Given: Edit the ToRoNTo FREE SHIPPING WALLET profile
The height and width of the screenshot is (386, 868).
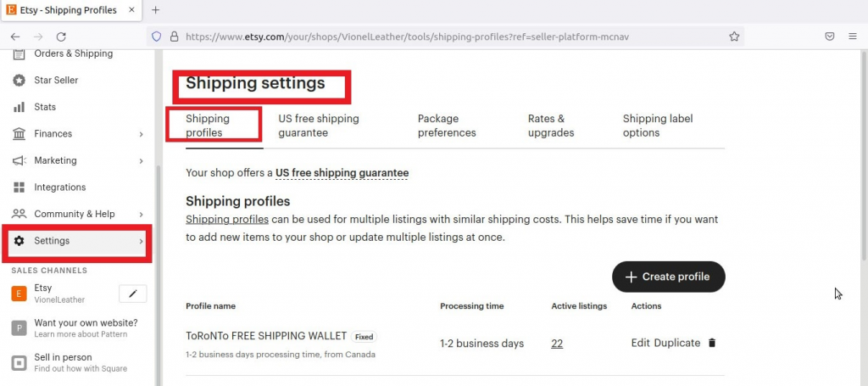Looking at the screenshot, I should coord(641,343).
